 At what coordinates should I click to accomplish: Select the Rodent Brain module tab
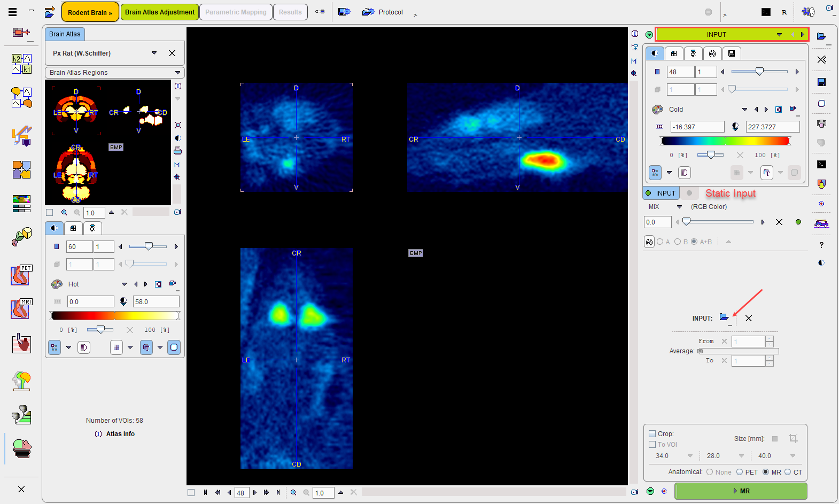(90, 12)
